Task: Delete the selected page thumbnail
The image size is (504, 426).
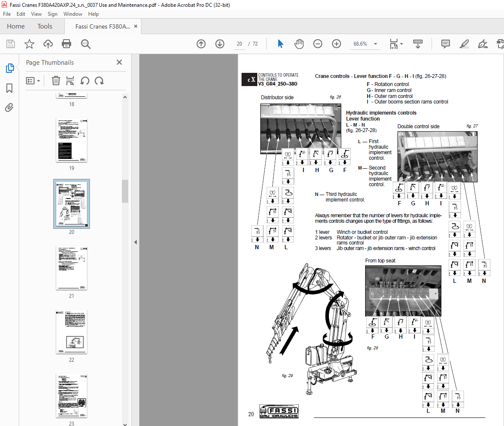Action: 56,81
